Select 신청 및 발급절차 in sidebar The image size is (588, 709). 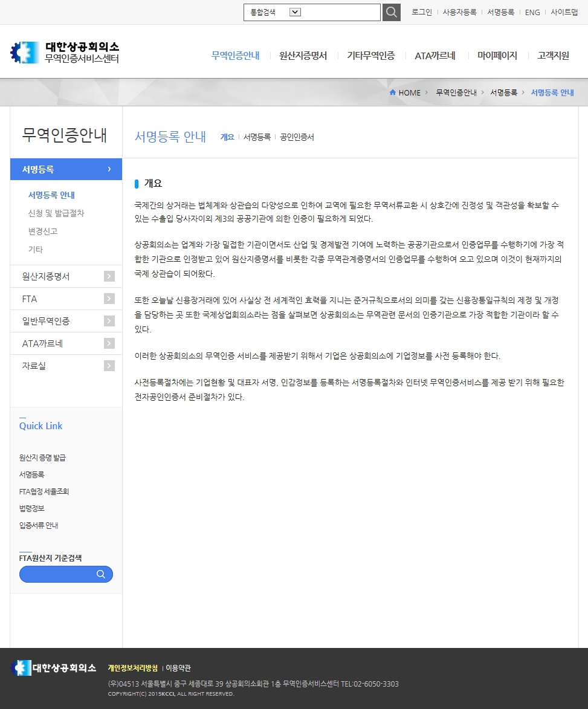56,213
